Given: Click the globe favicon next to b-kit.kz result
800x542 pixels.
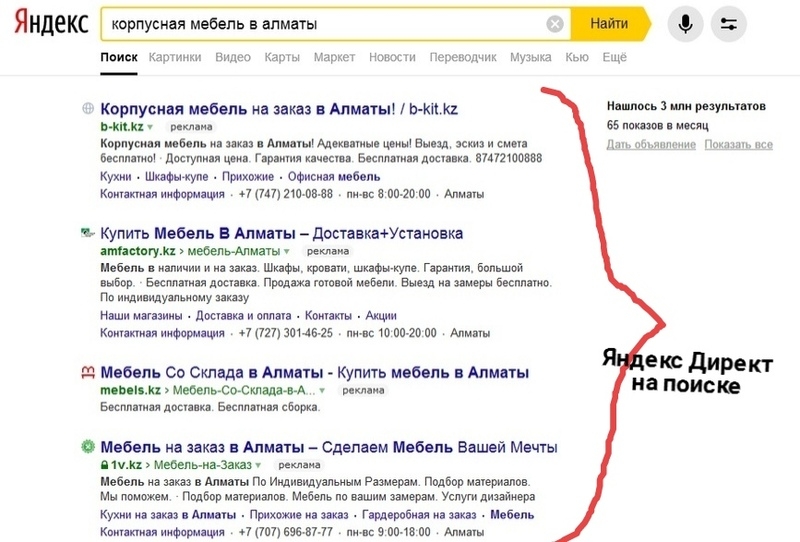Looking at the screenshot, I should coord(88,108).
